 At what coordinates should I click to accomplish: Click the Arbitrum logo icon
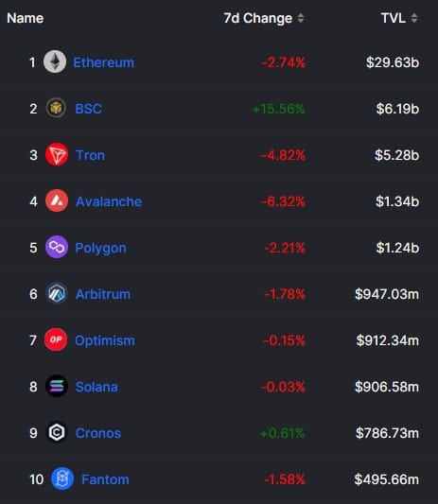[57, 293]
